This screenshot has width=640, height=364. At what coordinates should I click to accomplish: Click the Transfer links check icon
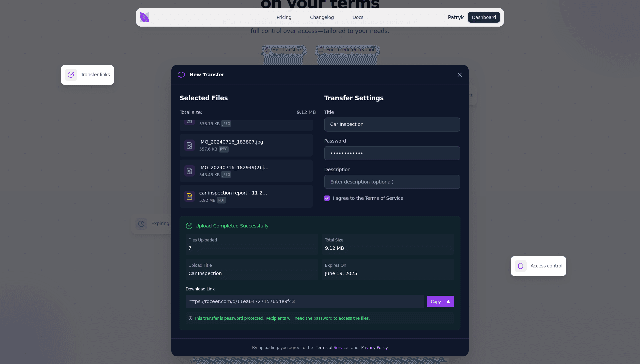pos(71,75)
